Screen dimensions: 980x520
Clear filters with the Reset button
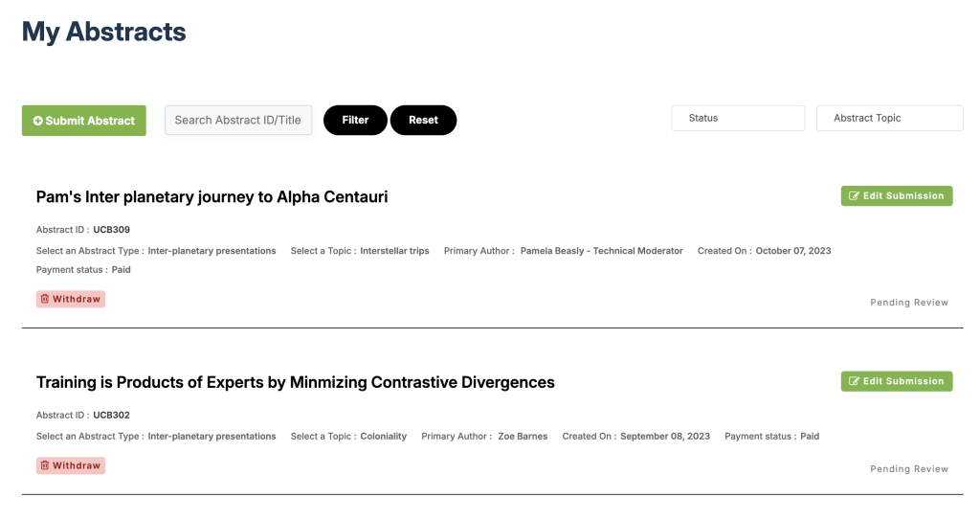tap(423, 120)
